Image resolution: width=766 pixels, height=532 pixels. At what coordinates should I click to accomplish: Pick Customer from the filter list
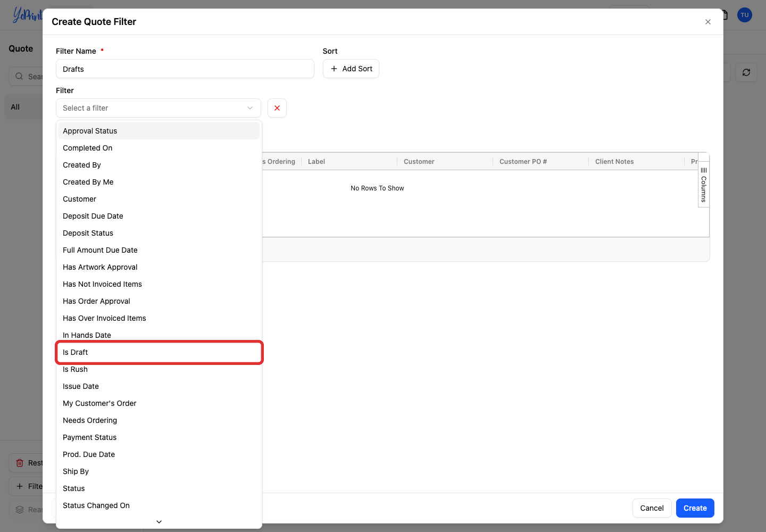159,199
